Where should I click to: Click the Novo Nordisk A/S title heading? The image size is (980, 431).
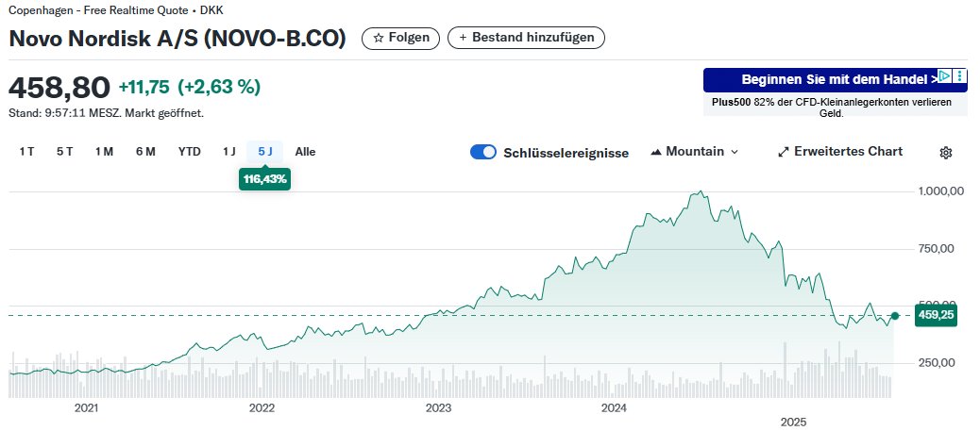177,38
